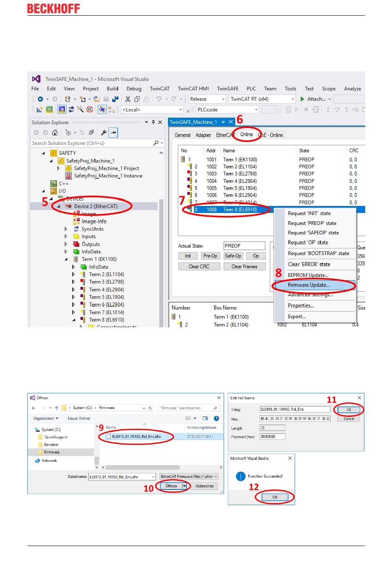Click the Save All toolbar icon

click(x=115, y=99)
